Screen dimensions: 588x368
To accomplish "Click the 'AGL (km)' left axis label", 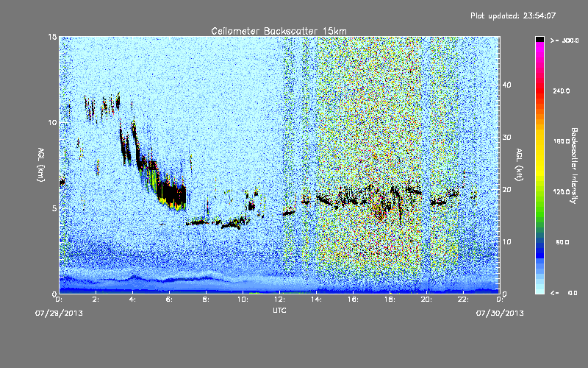I will click(x=41, y=164).
